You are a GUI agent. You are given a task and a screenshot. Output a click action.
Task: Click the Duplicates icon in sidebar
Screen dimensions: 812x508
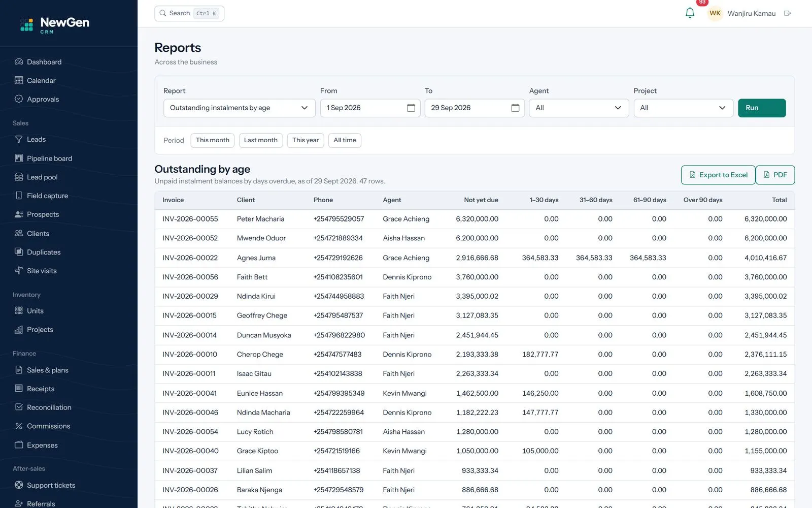19,252
